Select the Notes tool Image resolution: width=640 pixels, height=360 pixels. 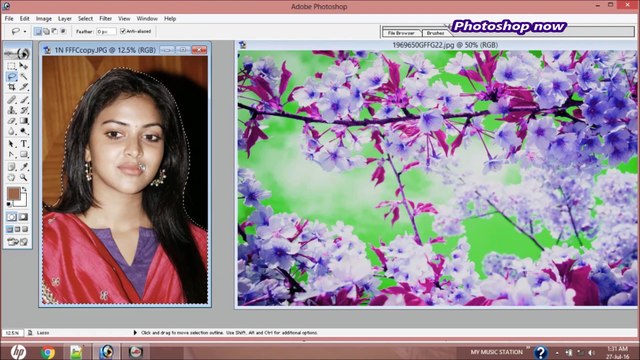coord(11,167)
